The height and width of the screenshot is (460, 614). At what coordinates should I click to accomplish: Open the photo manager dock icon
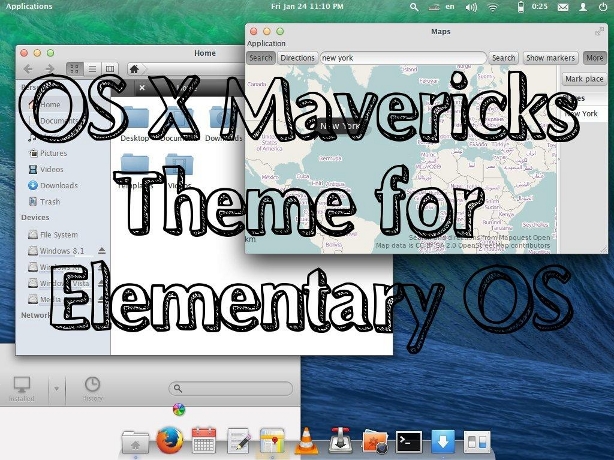pos(375,441)
